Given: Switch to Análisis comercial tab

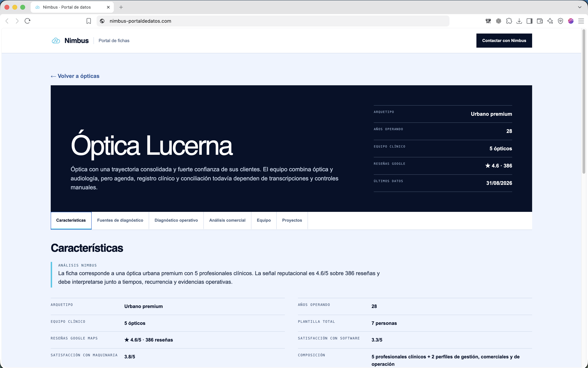Looking at the screenshot, I should (x=227, y=220).
